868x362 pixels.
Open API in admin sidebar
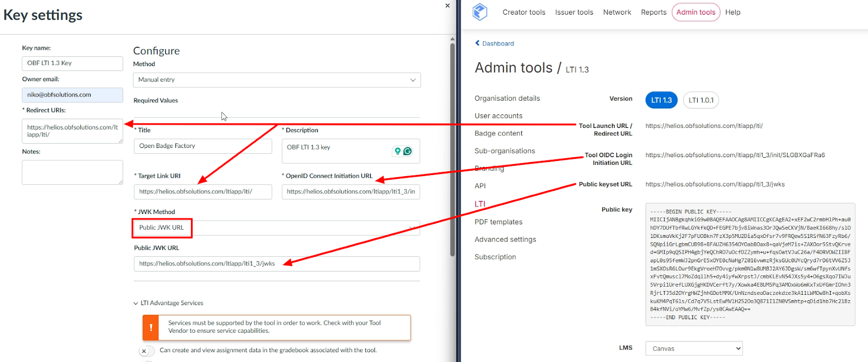point(480,186)
